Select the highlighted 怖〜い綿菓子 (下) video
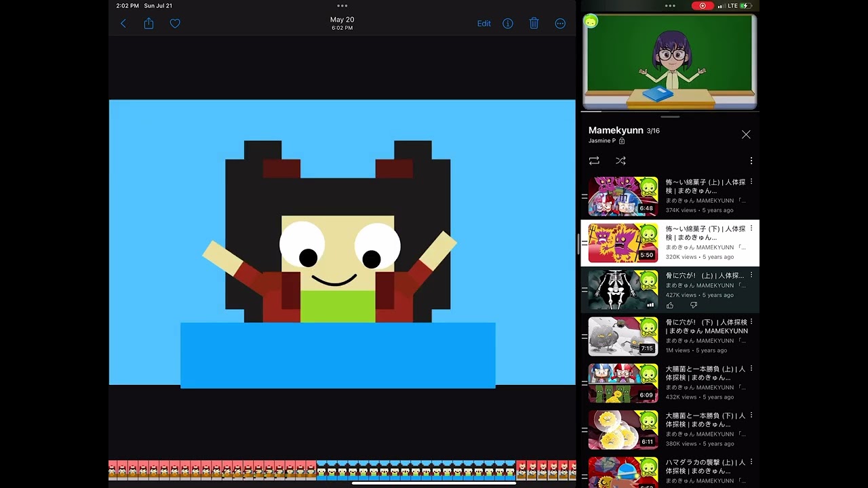The height and width of the screenshot is (488, 868). 670,243
